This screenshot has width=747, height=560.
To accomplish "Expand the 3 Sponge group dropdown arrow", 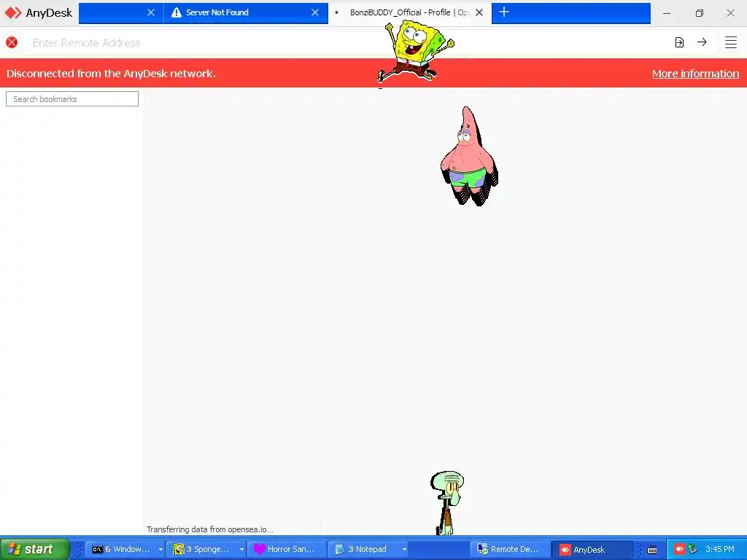I will 241,549.
